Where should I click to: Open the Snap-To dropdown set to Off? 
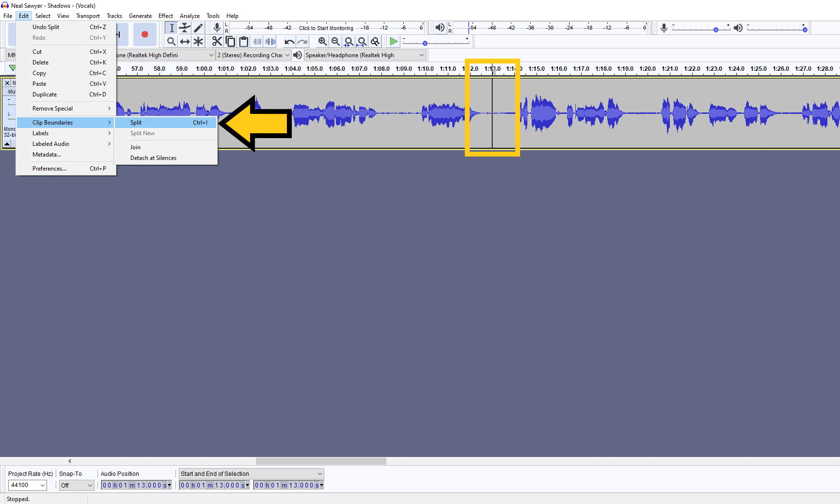76,485
